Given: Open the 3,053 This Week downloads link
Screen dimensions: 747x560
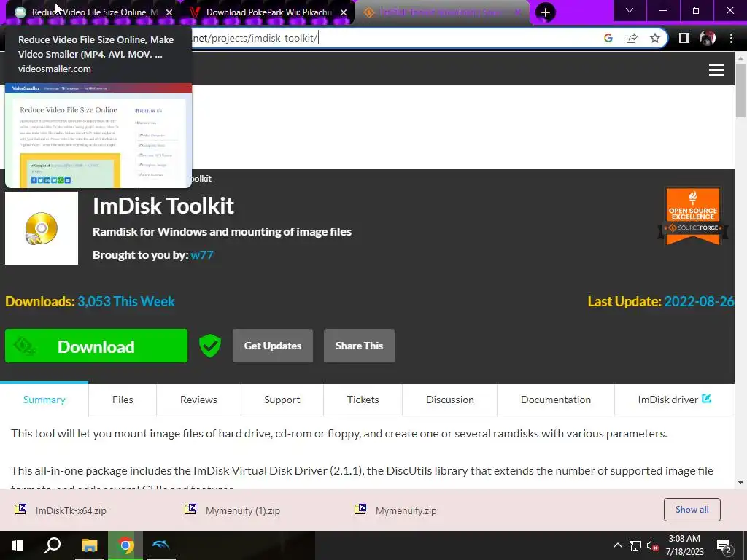Looking at the screenshot, I should coord(126,301).
